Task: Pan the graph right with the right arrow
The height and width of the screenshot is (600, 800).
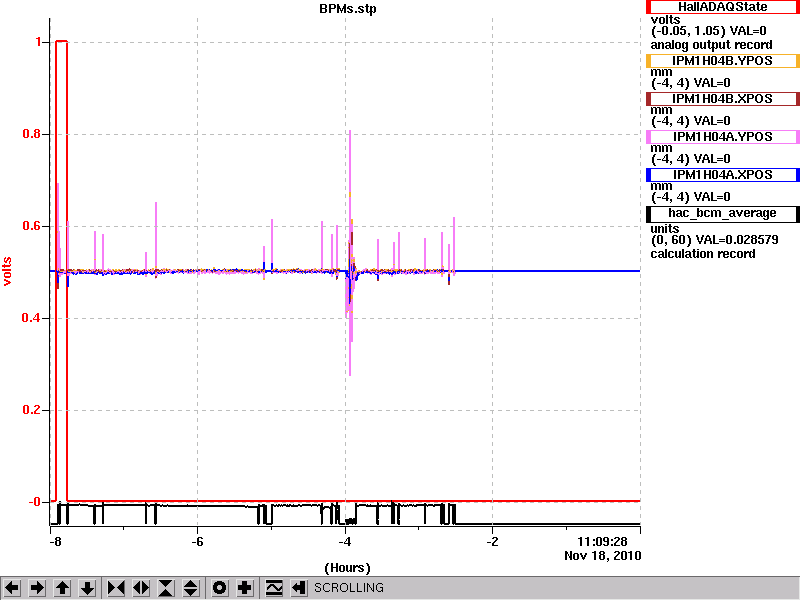Action: point(37,588)
